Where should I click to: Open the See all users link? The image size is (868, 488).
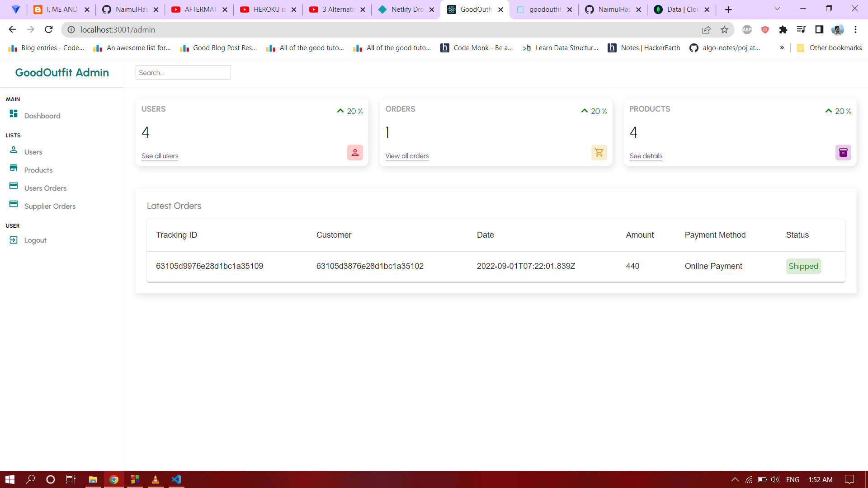[160, 156]
